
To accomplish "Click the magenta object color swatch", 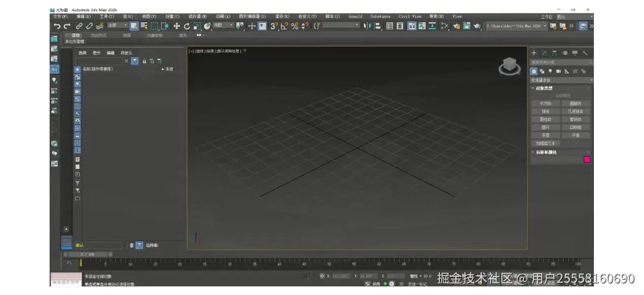I will coord(587,159).
